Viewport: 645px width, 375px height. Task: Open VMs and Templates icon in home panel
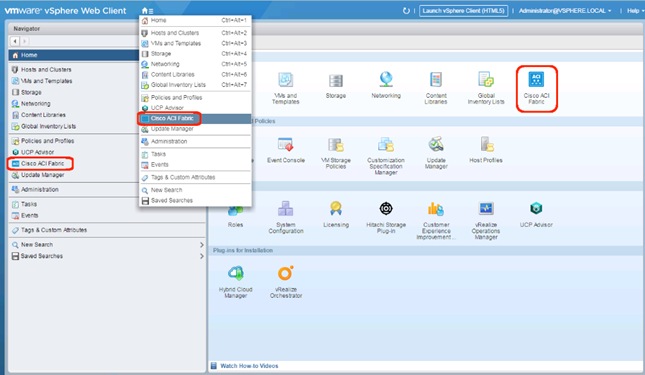point(285,79)
